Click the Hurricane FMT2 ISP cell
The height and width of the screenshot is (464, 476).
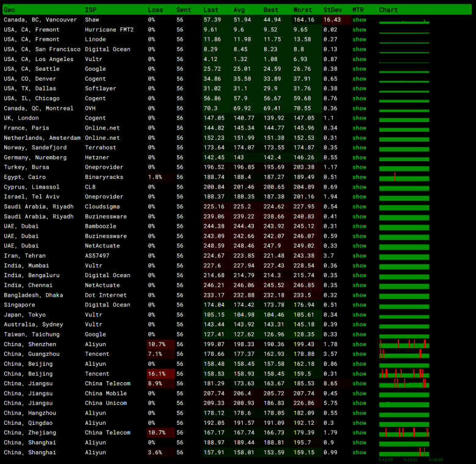(x=109, y=30)
